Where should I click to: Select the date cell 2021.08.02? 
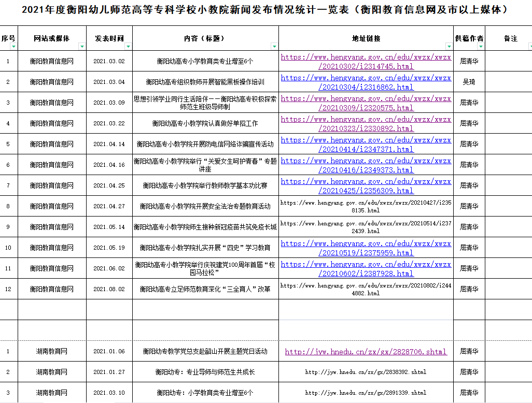109,289
